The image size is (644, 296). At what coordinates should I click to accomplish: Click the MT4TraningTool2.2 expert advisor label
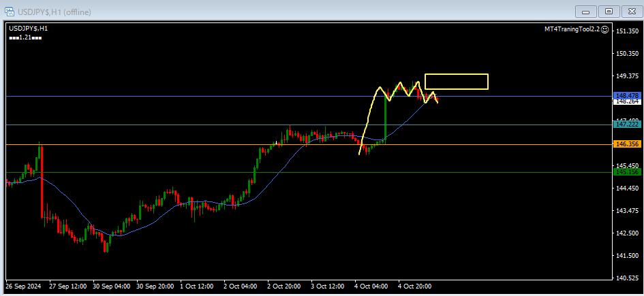pyautogui.click(x=571, y=29)
